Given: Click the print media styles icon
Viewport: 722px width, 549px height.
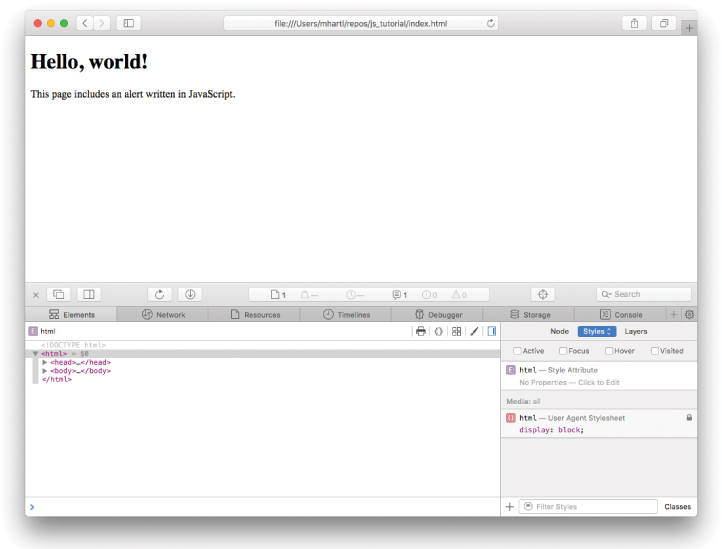Looking at the screenshot, I should 421,331.
